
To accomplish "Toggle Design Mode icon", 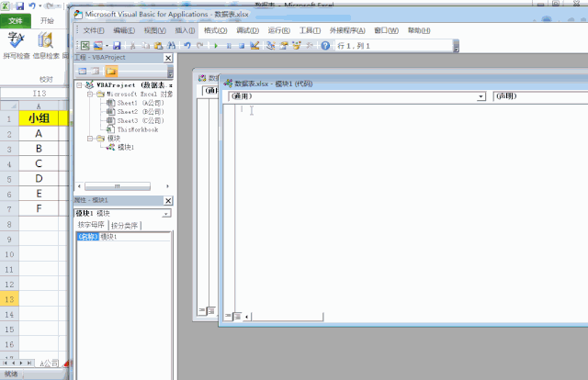I will [254, 46].
